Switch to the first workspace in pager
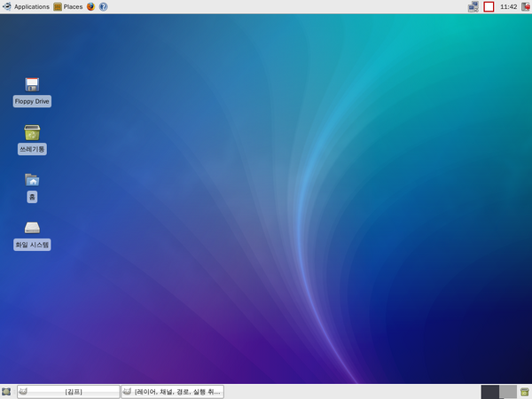Viewport: 532px width, 399px height. 489,391
